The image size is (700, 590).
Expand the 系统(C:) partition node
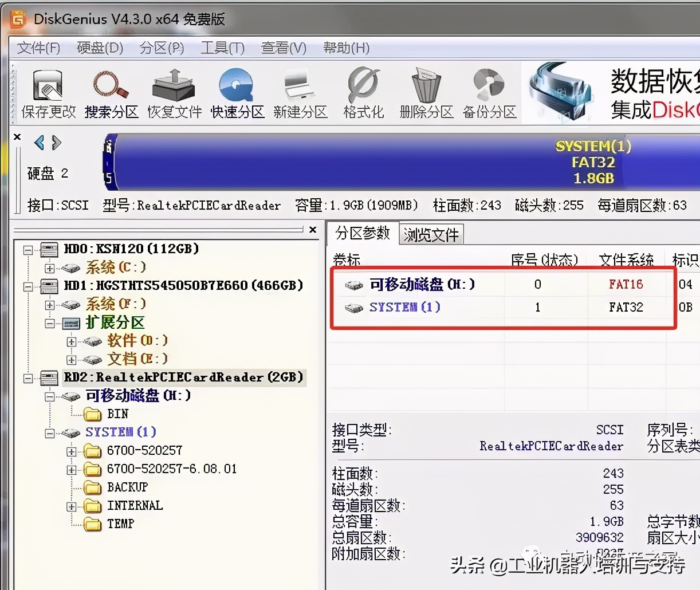(50, 268)
